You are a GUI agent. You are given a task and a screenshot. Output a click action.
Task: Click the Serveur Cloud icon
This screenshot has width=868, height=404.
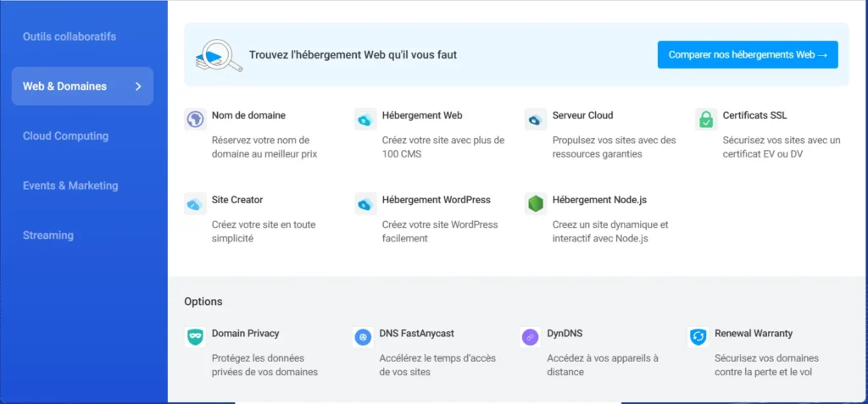pyautogui.click(x=536, y=119)
